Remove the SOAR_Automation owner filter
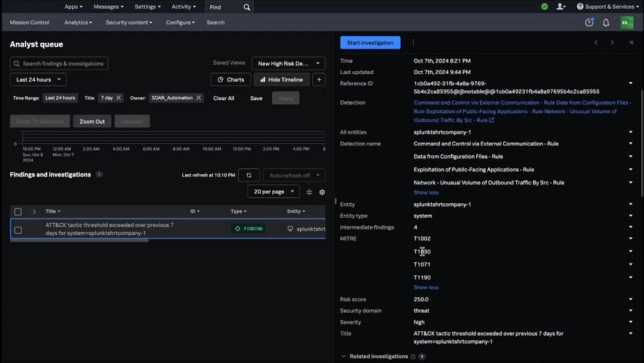 point(198,98)
